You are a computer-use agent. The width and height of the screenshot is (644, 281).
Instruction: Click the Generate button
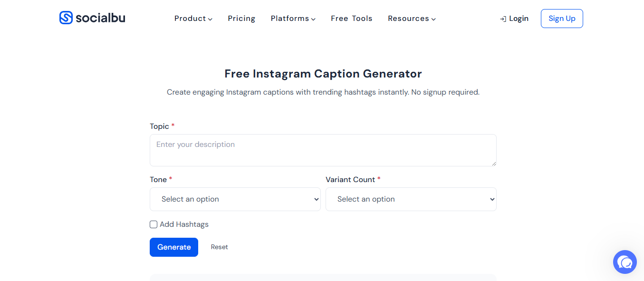[x=174, y=247]
